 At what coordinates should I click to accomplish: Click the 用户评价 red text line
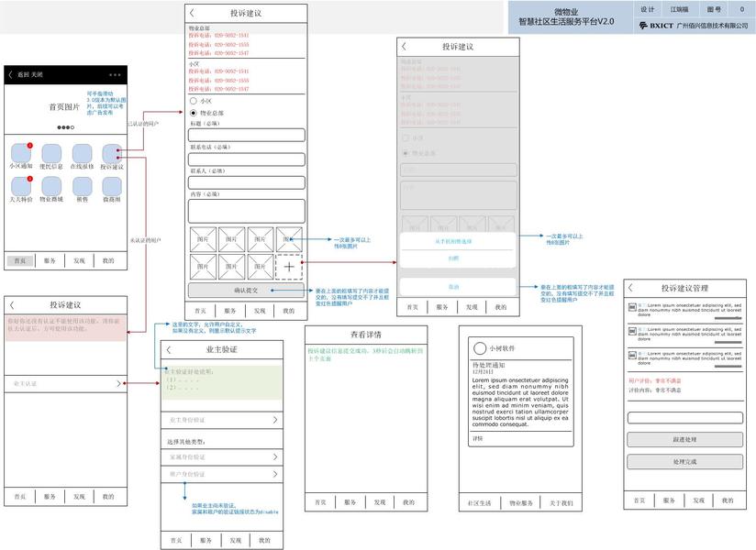click(655, 380)
